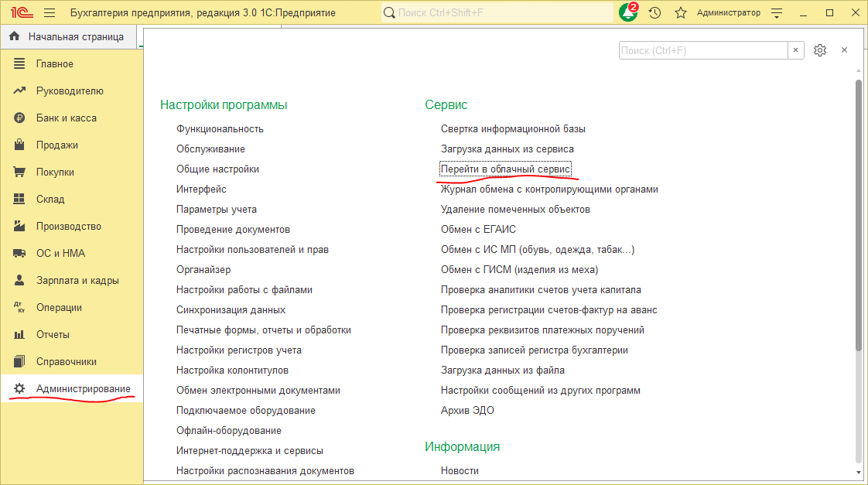
Task: Open the Продажи section in sidebar
Action: point(56,145)
